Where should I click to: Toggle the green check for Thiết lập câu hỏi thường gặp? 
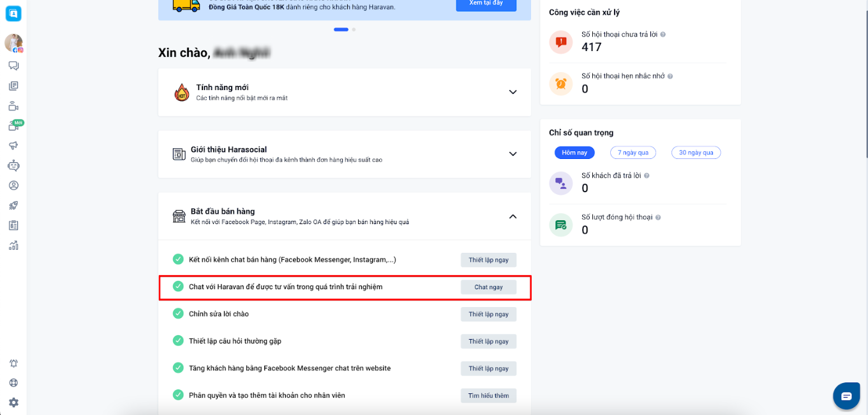point(178,340)
